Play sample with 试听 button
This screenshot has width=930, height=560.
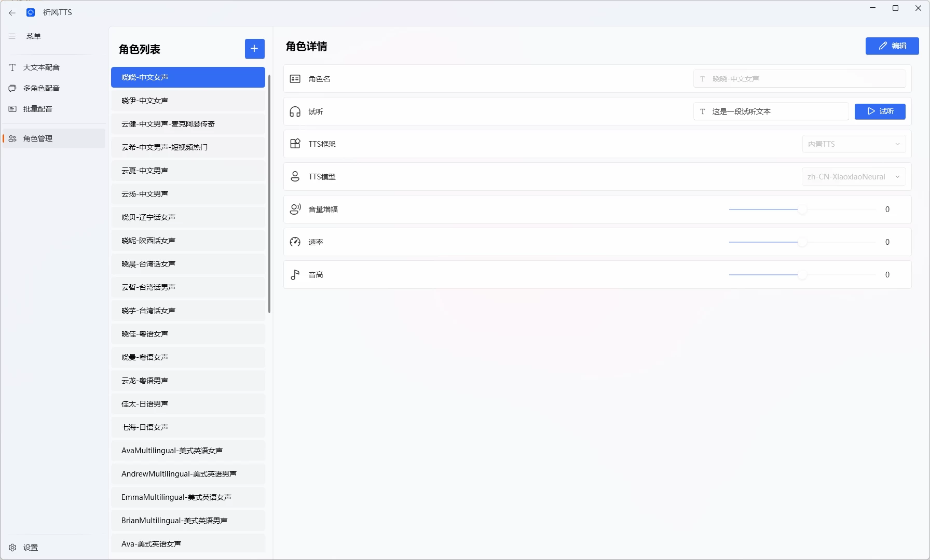pyautogui.click(x=880, y=111)
